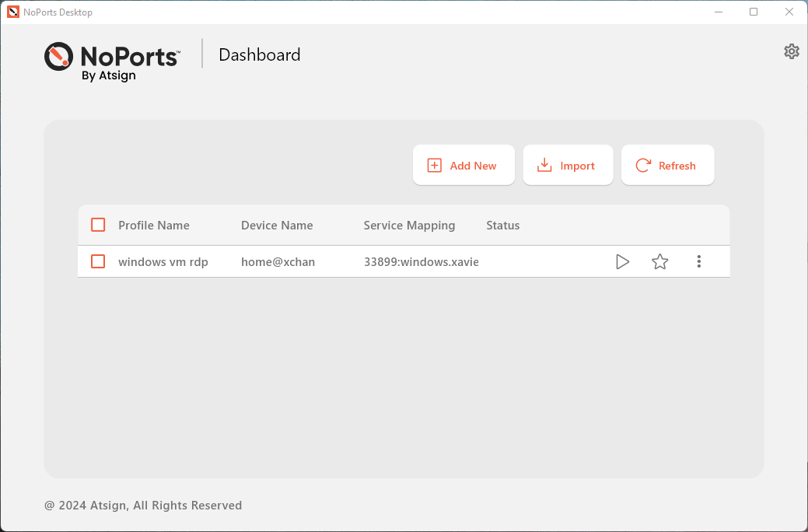This screenshot has width=808, height=532.
Task: Minimize the NoPorts Desktop window
Action: point(719,12)
